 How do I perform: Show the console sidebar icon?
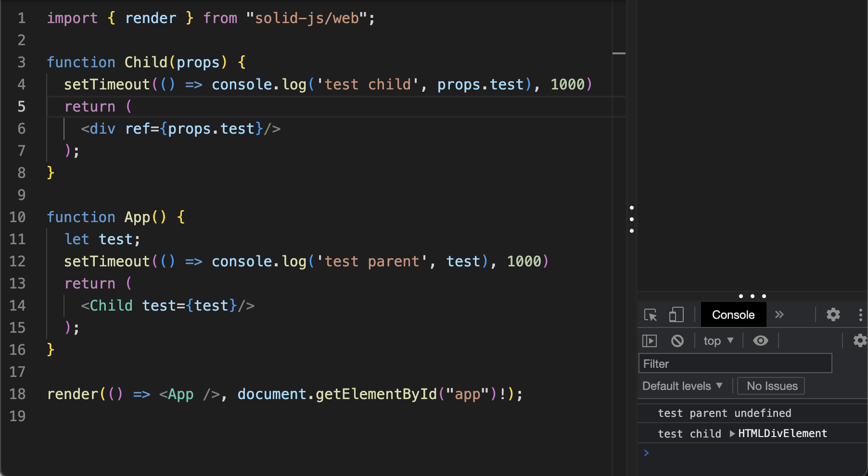pyautogui.click(x=650, y=341)
